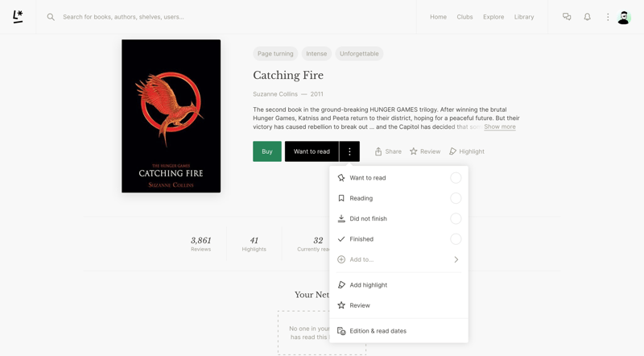Go to the Explore page link
The height and width of the screenshot is (356, 644).
click(x=493, y=17)
